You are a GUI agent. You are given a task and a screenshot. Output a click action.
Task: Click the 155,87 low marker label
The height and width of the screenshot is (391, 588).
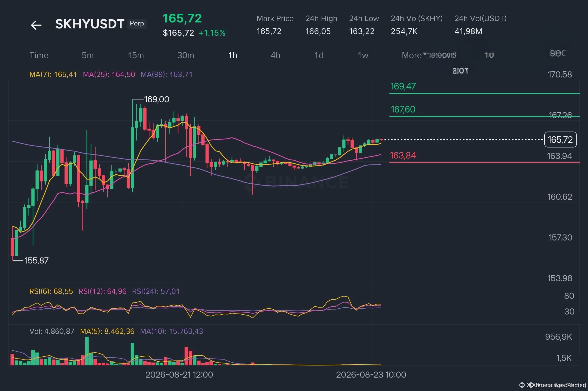click(x=37, y=260)
